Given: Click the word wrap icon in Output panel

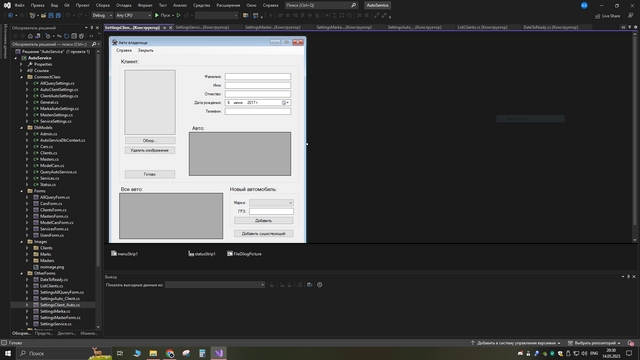Looking at the screenshot, I should [309, 284].
